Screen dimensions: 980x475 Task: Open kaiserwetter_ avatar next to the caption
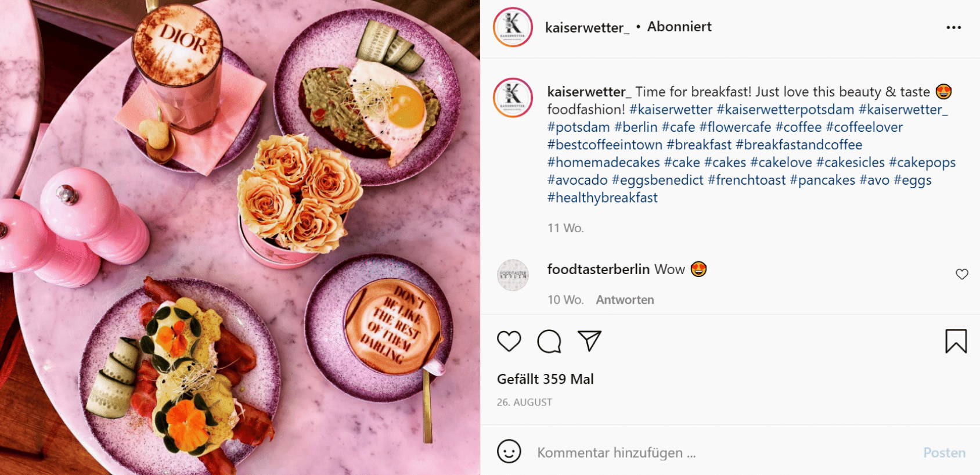513,98
